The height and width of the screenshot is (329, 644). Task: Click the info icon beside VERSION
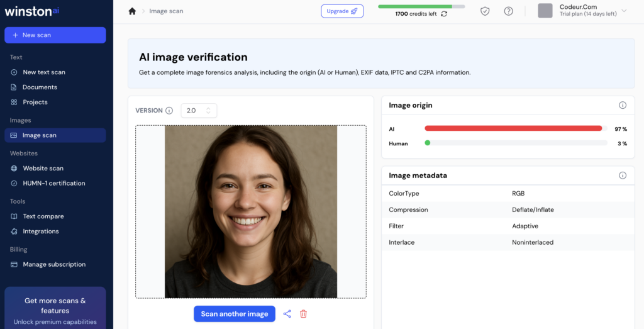tap(169, 111)
